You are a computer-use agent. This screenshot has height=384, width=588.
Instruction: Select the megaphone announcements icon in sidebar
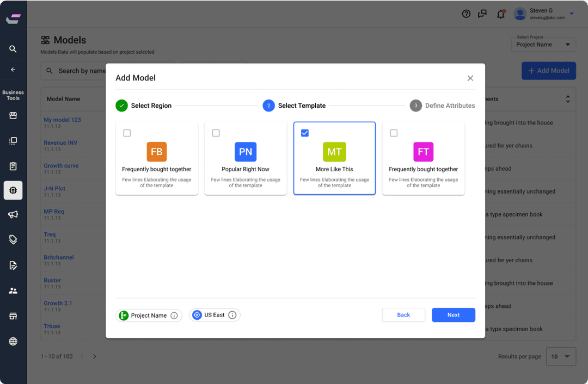point(13,214)
